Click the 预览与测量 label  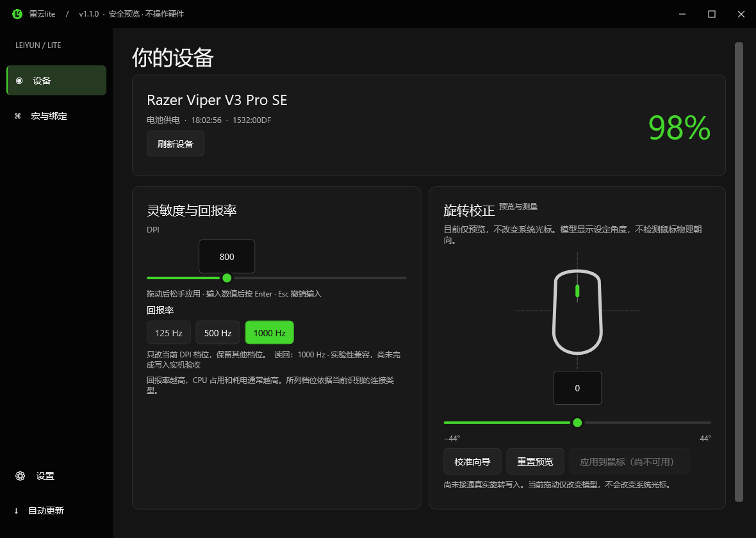[x=518, y=207]
